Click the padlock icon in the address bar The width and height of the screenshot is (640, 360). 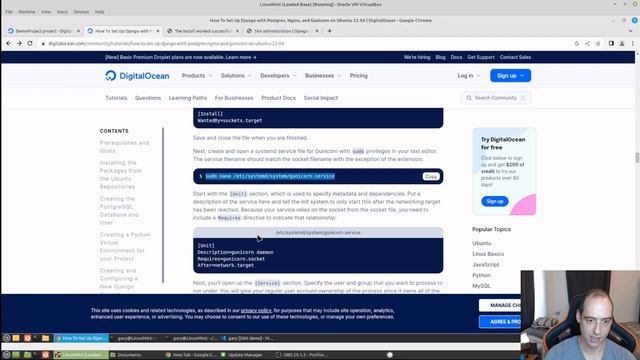(x=43, y=44)
